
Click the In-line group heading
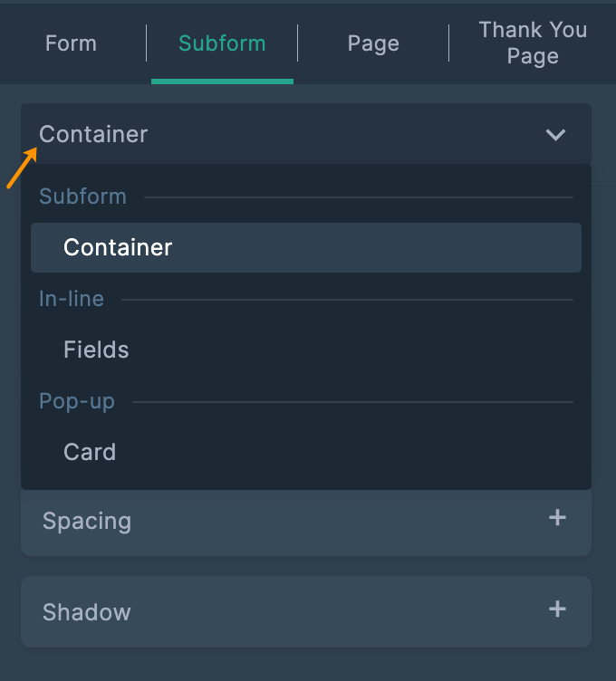[x=72, y=299]
